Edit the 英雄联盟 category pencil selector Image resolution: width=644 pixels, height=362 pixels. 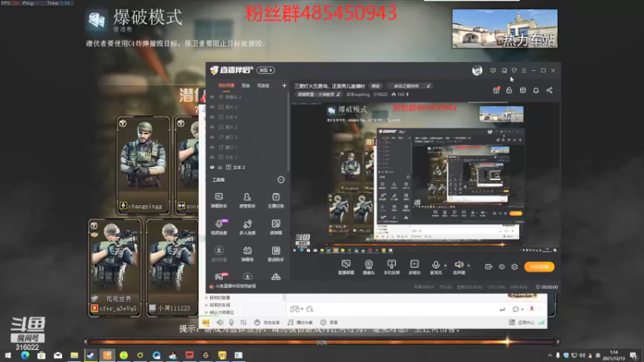(319, 94)
